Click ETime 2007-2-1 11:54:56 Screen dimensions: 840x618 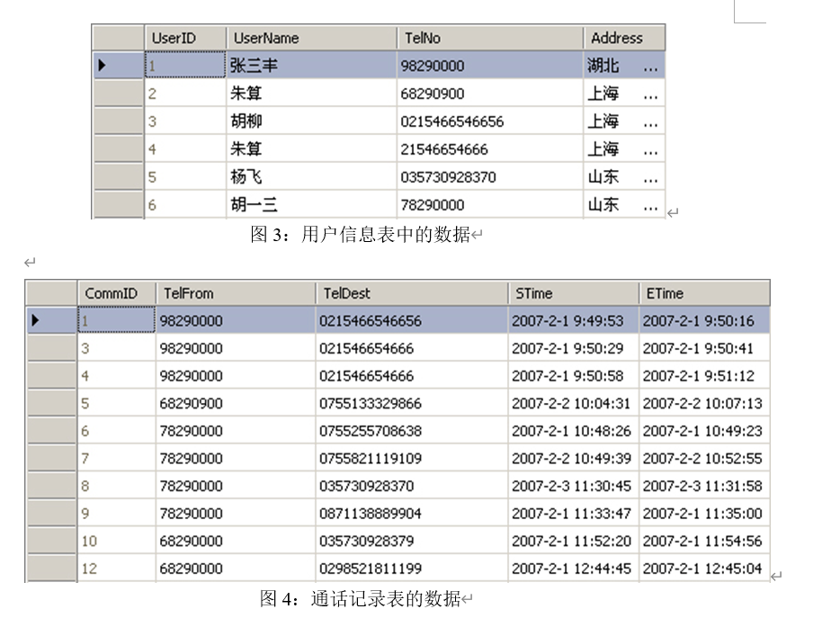tap(704, 541)
